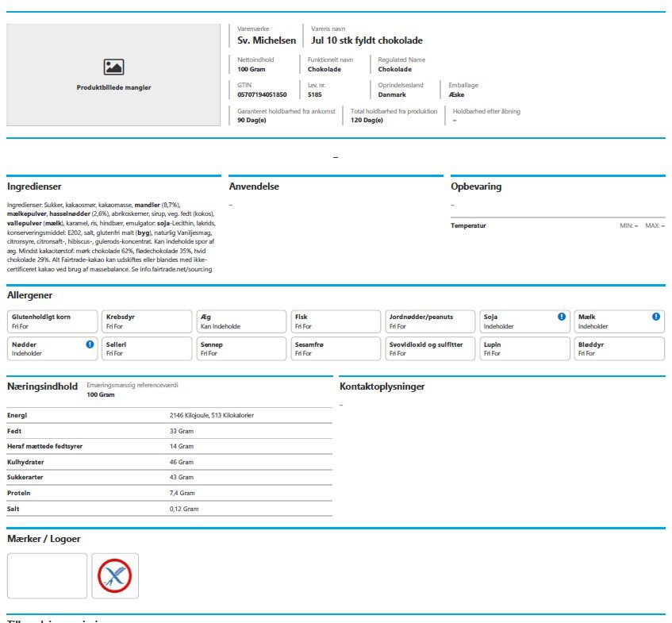Select the Svovldioxid og sulfitter allergen card

(x=430, y=349)
